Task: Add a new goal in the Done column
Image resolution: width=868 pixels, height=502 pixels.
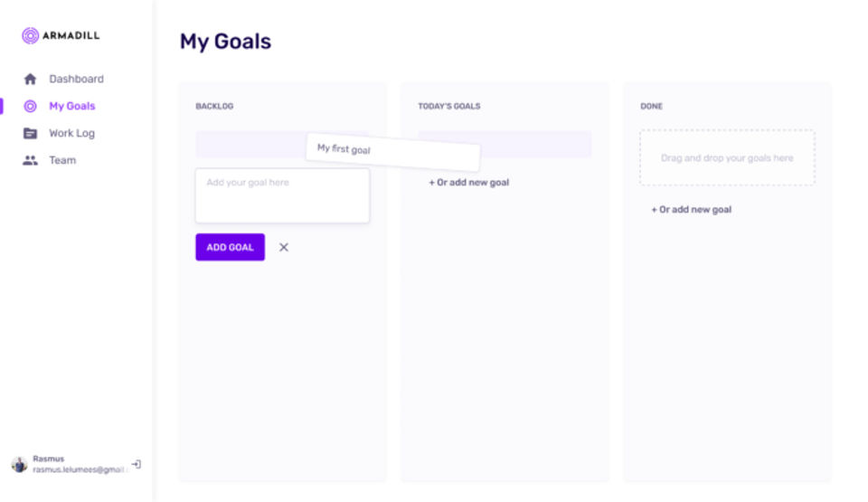Action: pyautogui.click(x=691, y=210)
